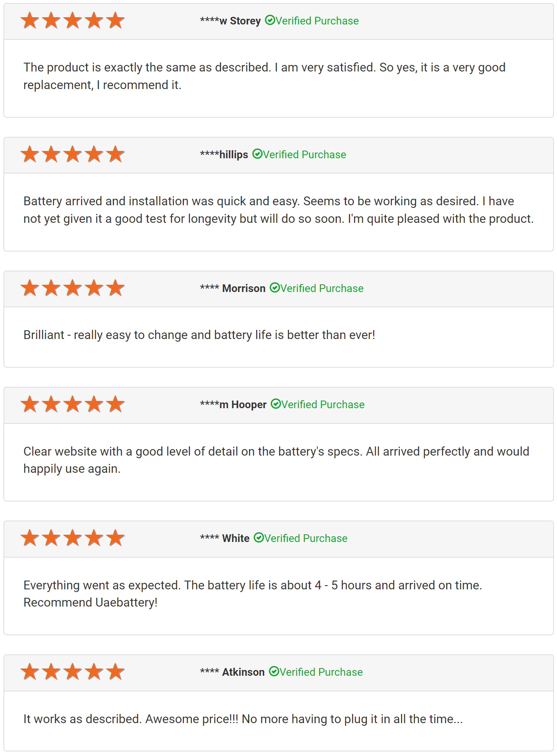Viewport: 557px width, 756px height.
Task: Click the verified checkmark icon beside Hooper
Action: 276,404
